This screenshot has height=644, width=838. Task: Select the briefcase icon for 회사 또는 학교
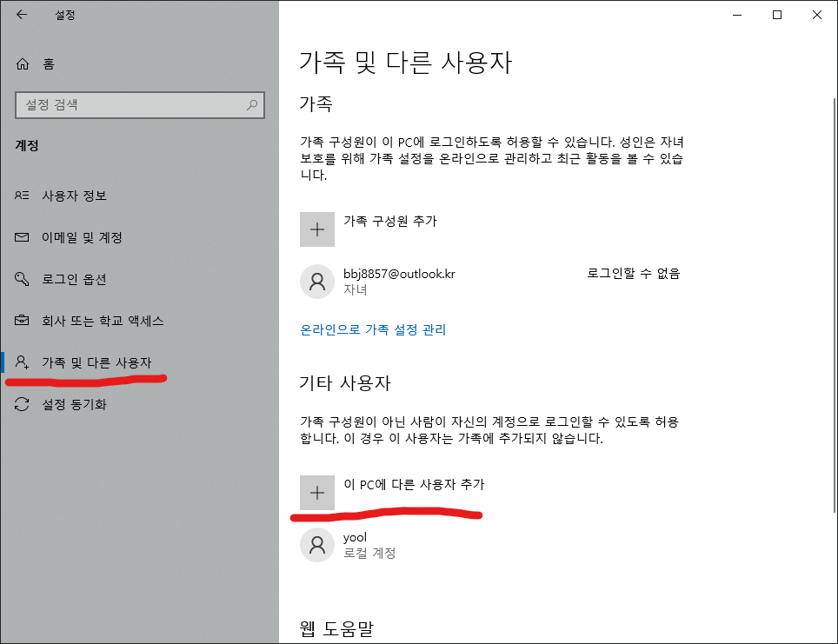[22, 321]
